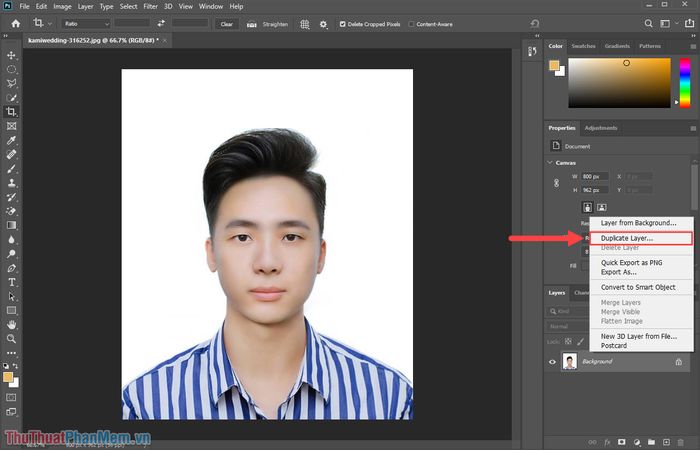This screenshot has width=700, height=450.
Task: Select the Elliptical Marquee tool
Action: click(12, 69)
